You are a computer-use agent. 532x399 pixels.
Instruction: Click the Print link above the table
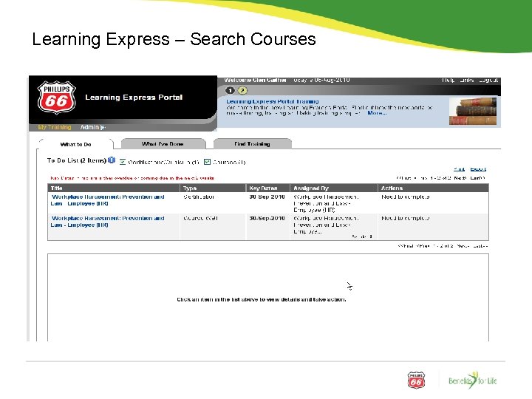point(459,169)
